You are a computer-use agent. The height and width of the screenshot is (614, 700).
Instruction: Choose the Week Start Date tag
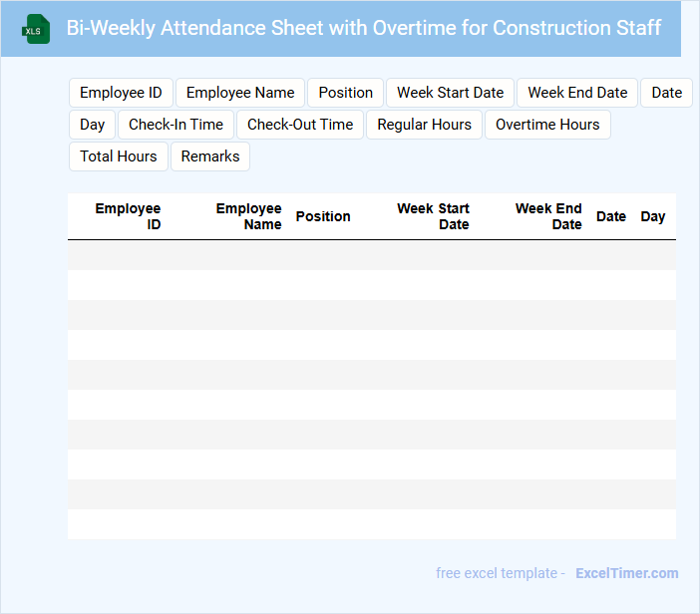click(x=450, y=93)
